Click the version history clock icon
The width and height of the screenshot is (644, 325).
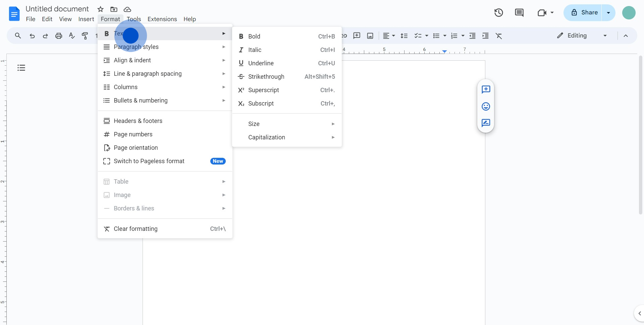pos(498,13)
